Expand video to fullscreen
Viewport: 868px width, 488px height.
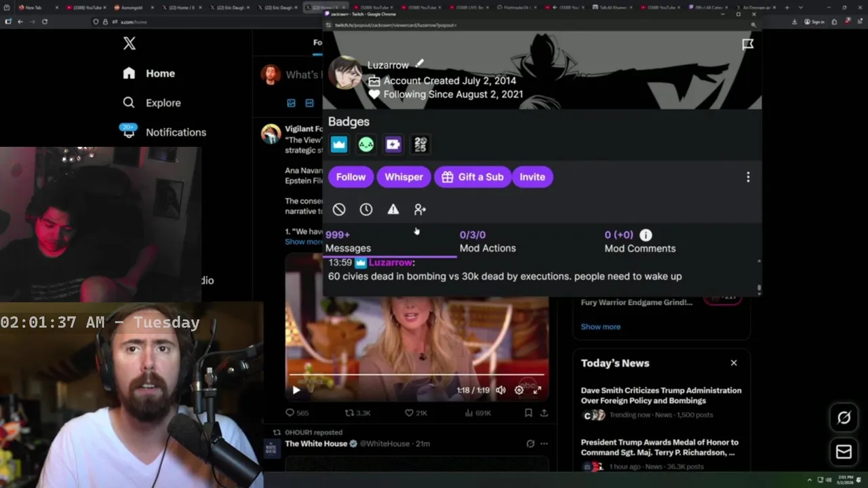537,390
